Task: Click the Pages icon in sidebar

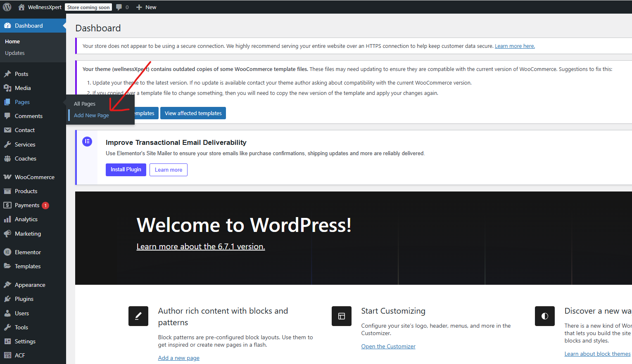Action: click(7, 102)
